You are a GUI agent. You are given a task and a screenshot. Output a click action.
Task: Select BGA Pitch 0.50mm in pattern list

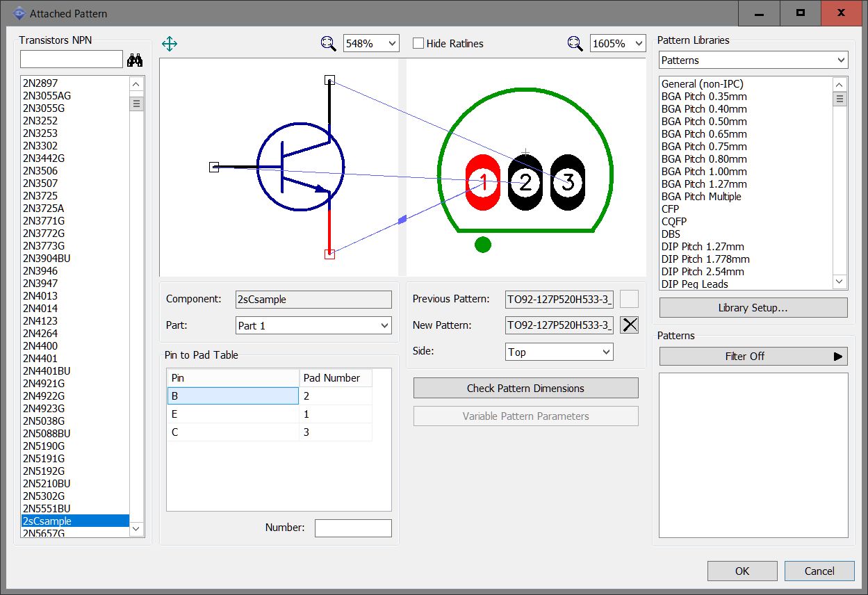704,121
